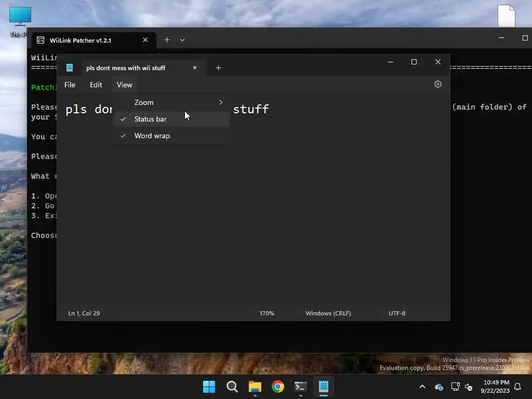Click the Notepad app icon in title bar
Viewport: 532px width, 399px height.
click(x=70, y=68)
